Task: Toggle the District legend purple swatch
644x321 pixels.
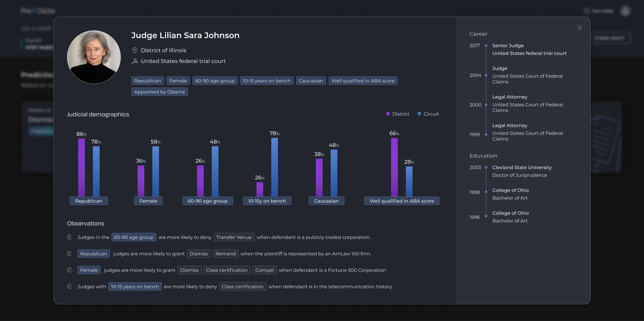Action: (388, 114)
